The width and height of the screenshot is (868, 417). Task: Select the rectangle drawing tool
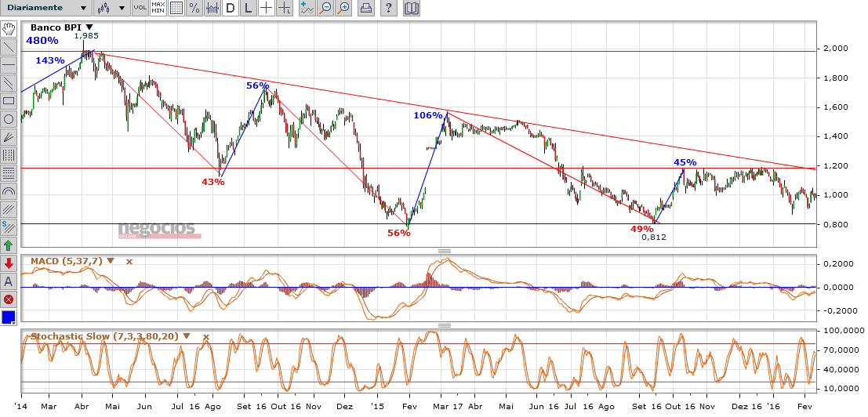click(x=9, y=100)
